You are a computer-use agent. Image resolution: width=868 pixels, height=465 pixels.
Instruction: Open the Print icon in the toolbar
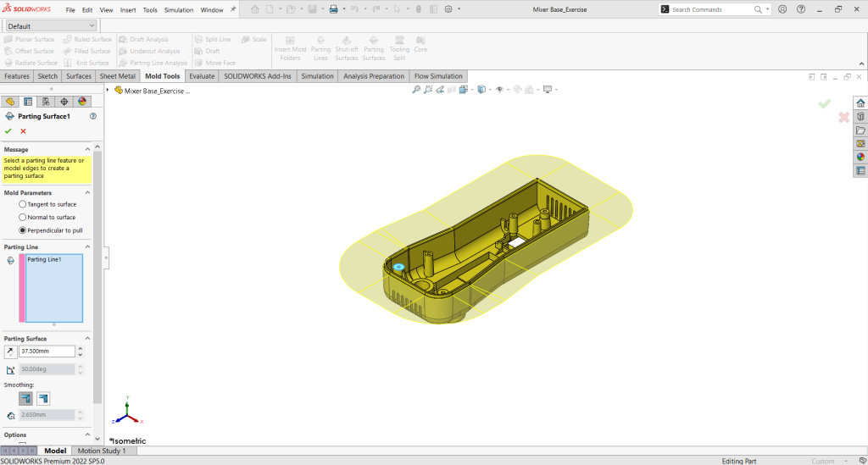click(x=333, y=9)
